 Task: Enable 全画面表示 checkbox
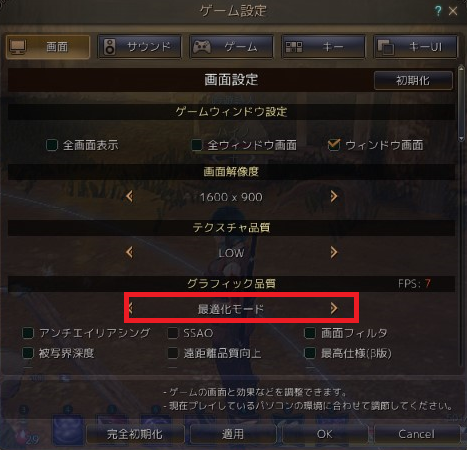52,145
